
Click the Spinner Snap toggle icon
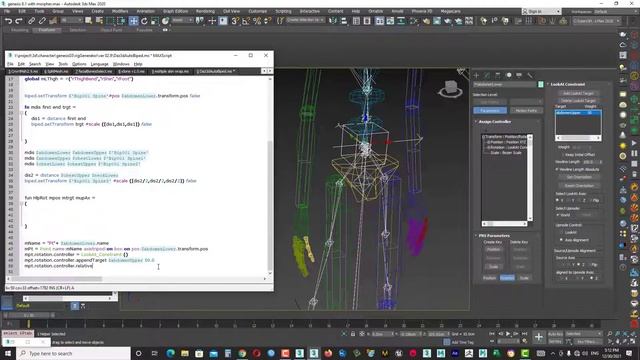268,20
